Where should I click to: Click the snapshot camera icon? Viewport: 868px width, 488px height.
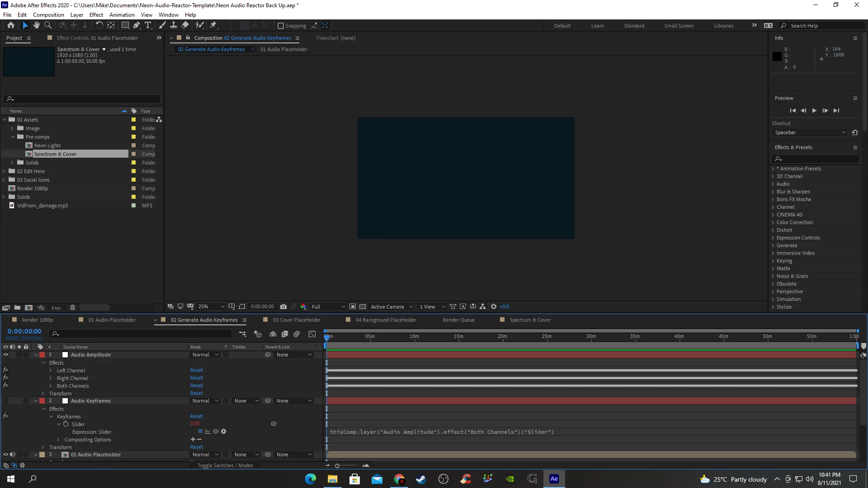click(283, 306)
